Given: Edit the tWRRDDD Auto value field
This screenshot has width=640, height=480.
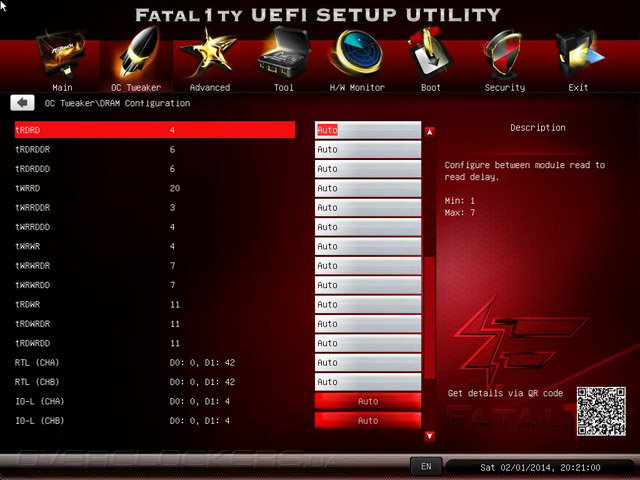Looking at the screenshot, I should pos(368,227).
